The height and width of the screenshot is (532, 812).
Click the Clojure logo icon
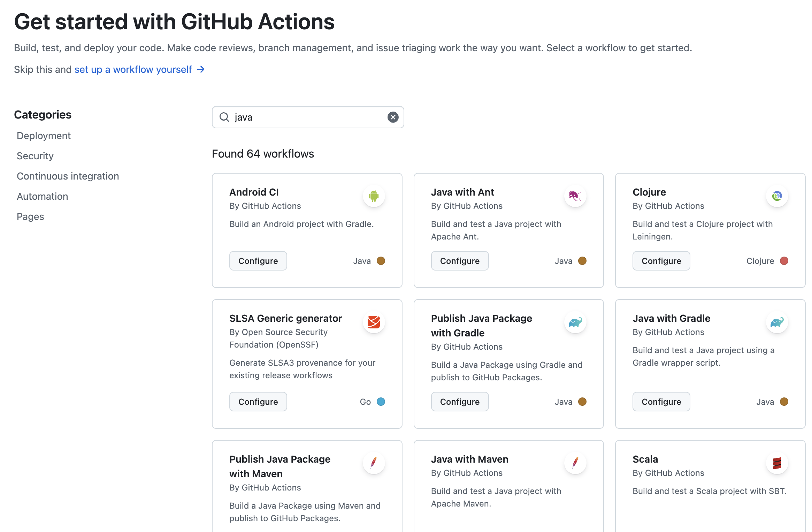pyautogui.click(x=777, y=196)
